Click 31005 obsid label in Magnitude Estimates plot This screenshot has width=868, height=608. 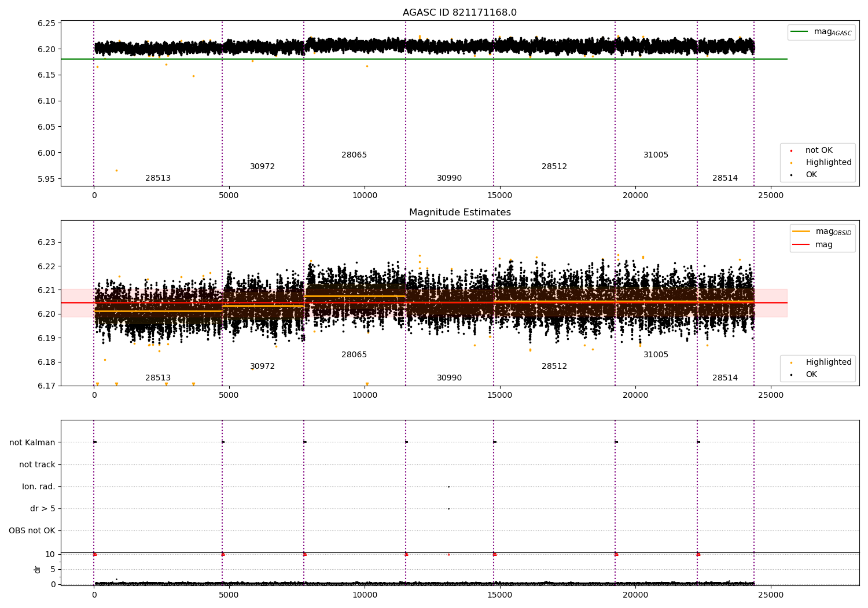[x=656, y=354]
